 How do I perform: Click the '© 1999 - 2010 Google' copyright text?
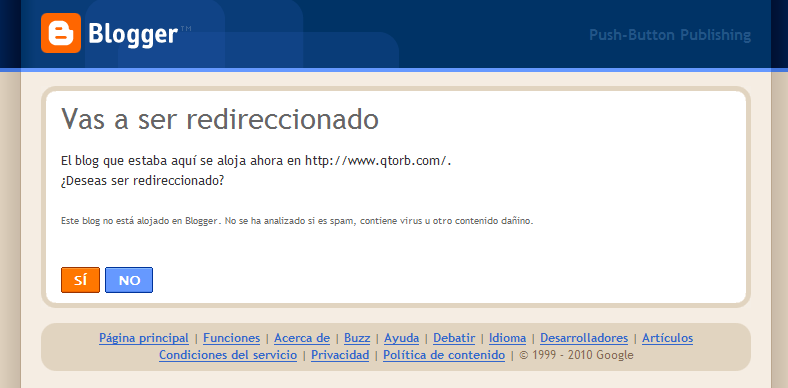coord(576,355)
